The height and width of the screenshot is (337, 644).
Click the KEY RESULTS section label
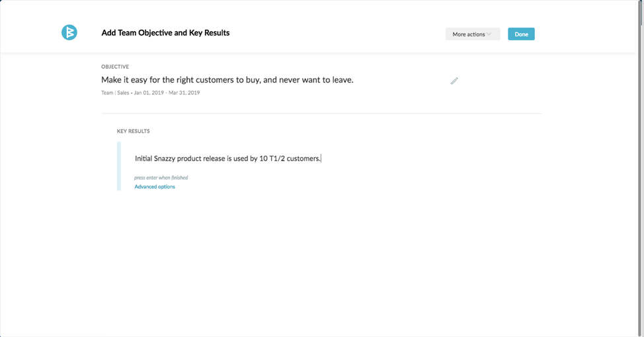tap(134, 131)
